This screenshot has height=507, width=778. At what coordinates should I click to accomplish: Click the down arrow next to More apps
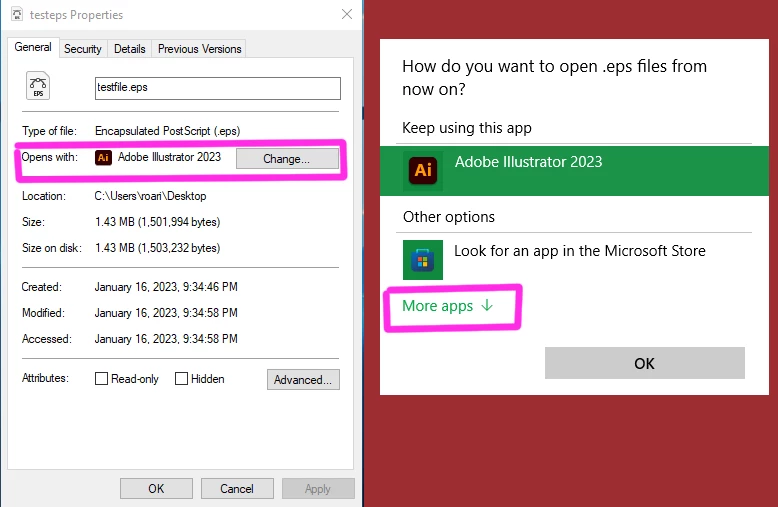pyautogui.click(x=487, y=305)
